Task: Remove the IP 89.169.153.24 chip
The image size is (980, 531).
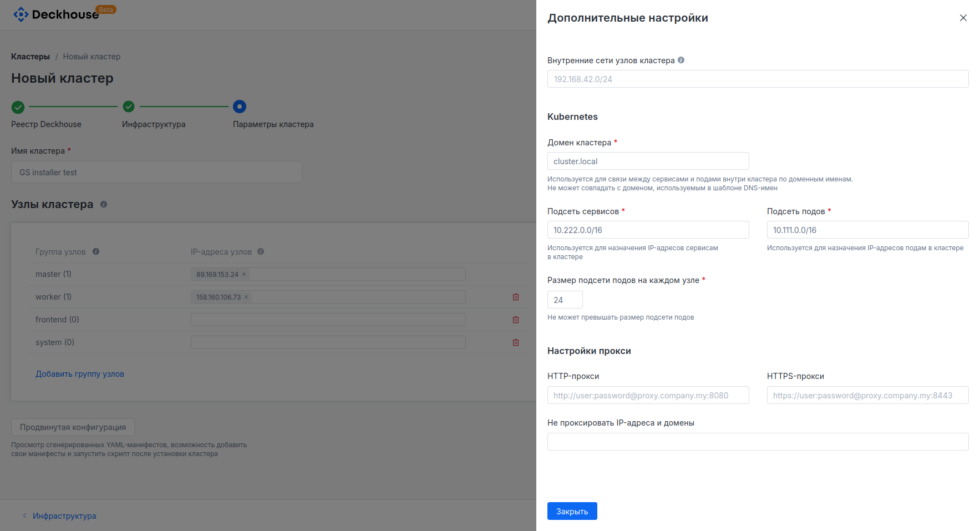Action: pos(243,274)
